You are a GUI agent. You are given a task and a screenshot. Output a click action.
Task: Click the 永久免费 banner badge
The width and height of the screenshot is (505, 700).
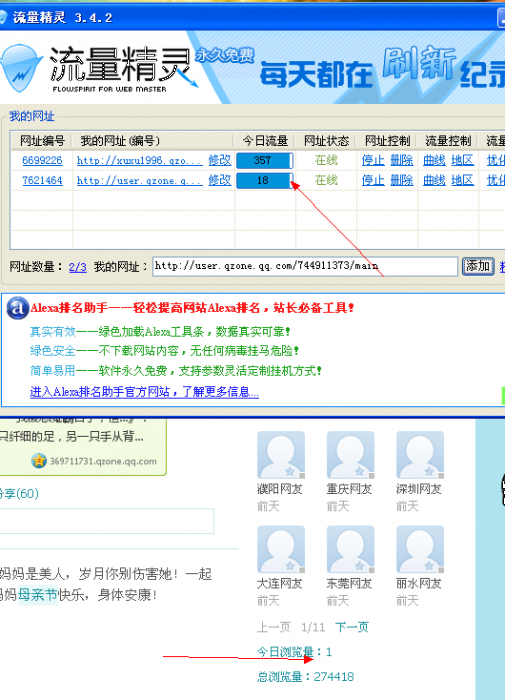pyautogui.click(x=225, y=55)
